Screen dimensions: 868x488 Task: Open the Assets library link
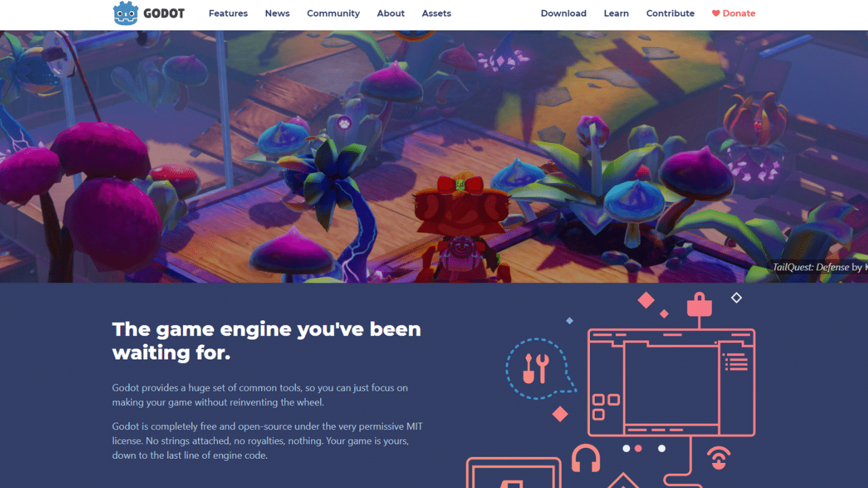[436, 14]
